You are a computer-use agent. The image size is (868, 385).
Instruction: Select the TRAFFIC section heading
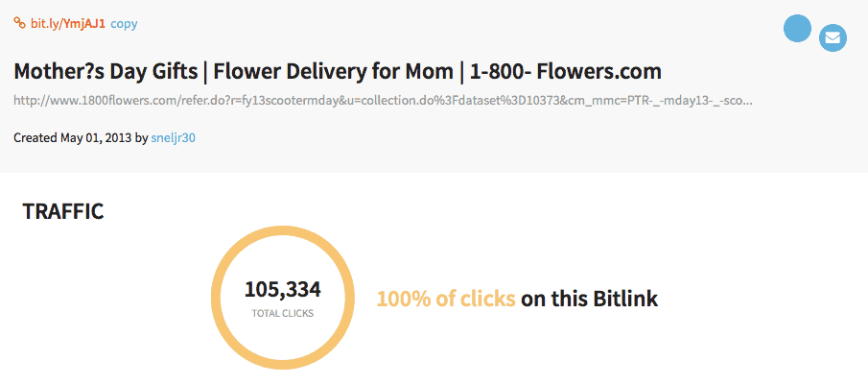[x=63, y=211]
